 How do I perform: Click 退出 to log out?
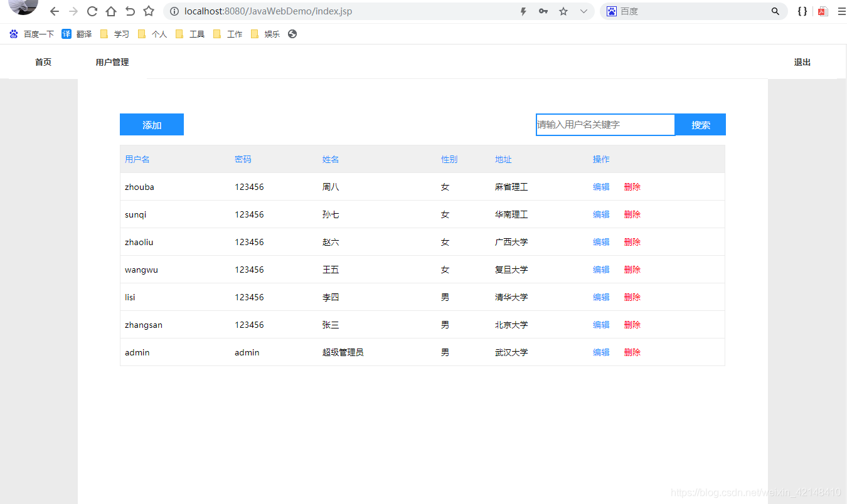(802, 61)
